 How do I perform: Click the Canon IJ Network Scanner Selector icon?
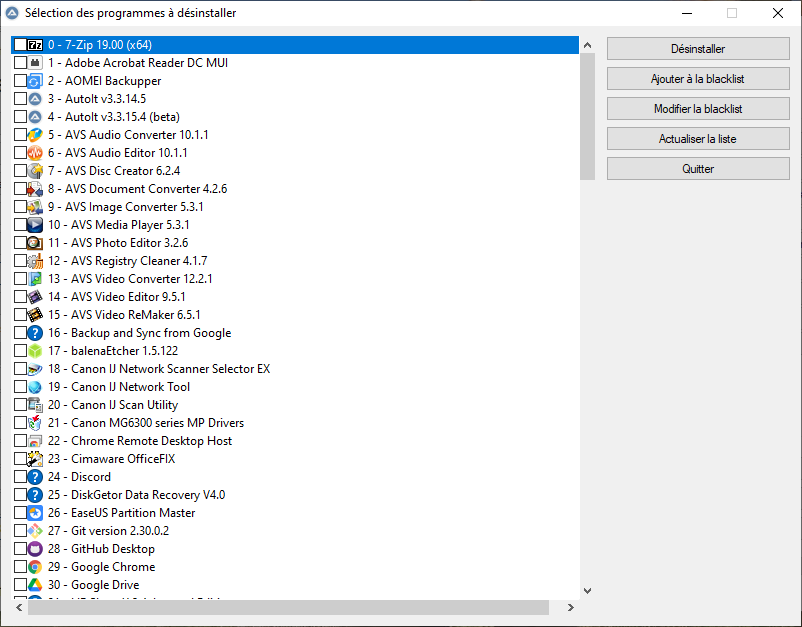click(x=35, y=369)
